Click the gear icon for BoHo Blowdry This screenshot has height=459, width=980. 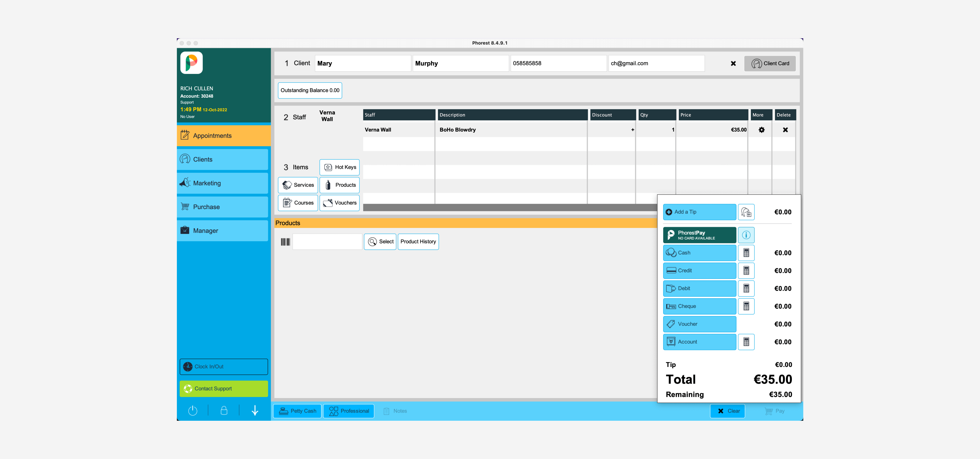click(761, 130)
